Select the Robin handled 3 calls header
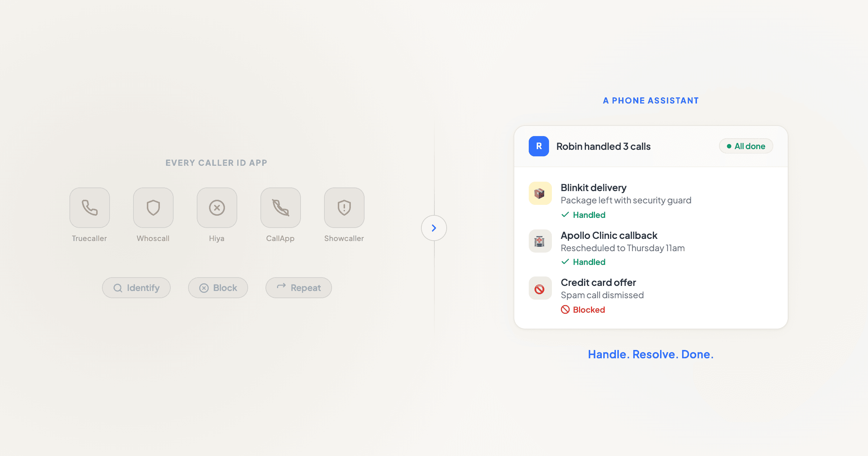The image size is (868, 456). [x=603, y=147]
